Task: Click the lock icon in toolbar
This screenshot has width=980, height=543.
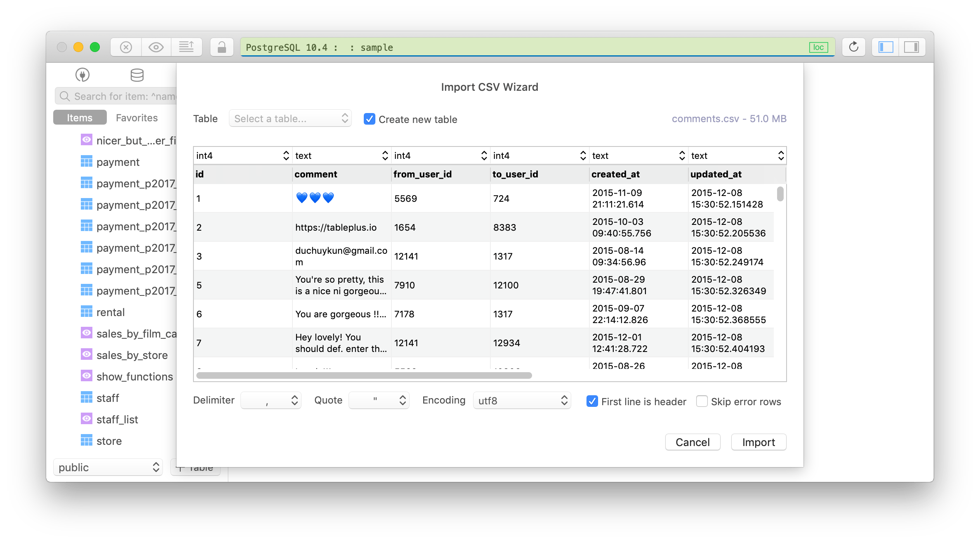Action: 222,47
